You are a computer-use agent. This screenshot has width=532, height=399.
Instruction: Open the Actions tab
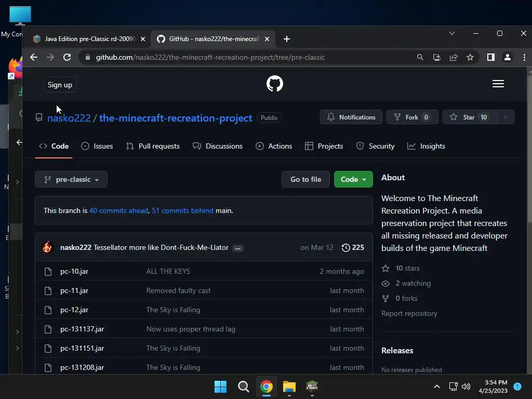[274, 146]
